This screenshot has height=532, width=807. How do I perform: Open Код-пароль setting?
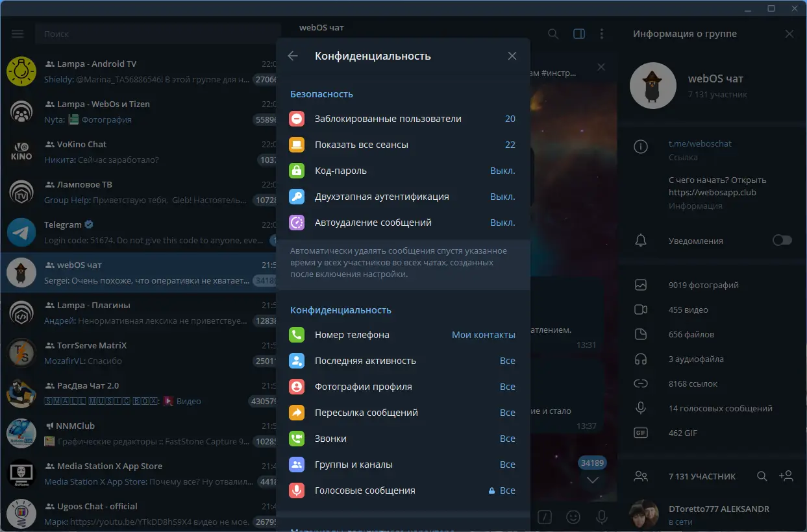pyautogui.click(x=403, y=171)
